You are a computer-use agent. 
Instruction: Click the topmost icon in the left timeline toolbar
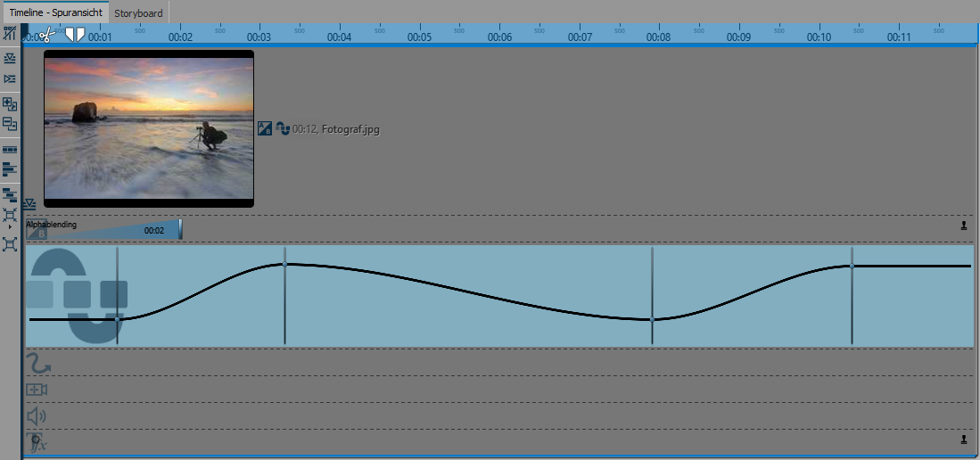pyautogui.click(x=10, y=33)
